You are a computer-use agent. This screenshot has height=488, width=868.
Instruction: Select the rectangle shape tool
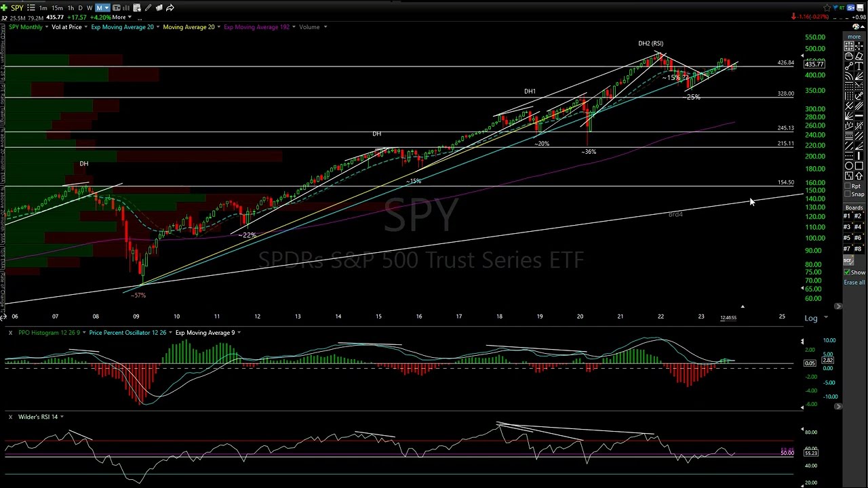pos(859,165)
